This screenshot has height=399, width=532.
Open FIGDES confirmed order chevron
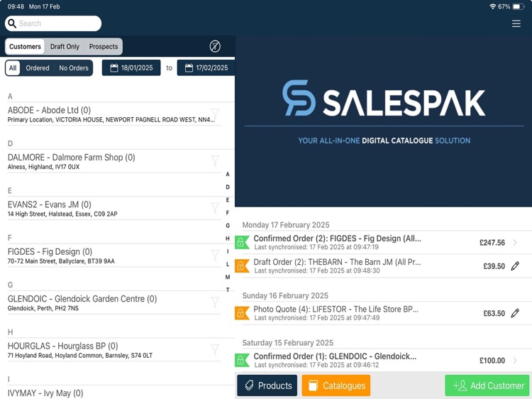pos(515,243)
